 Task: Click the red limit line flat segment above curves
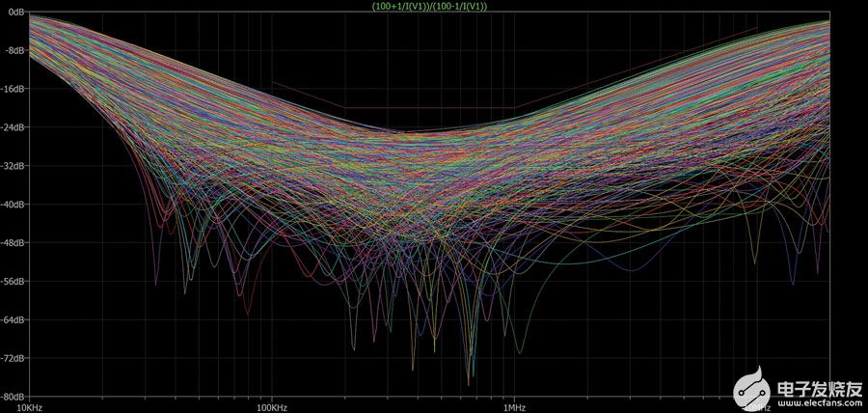(429, 107)
